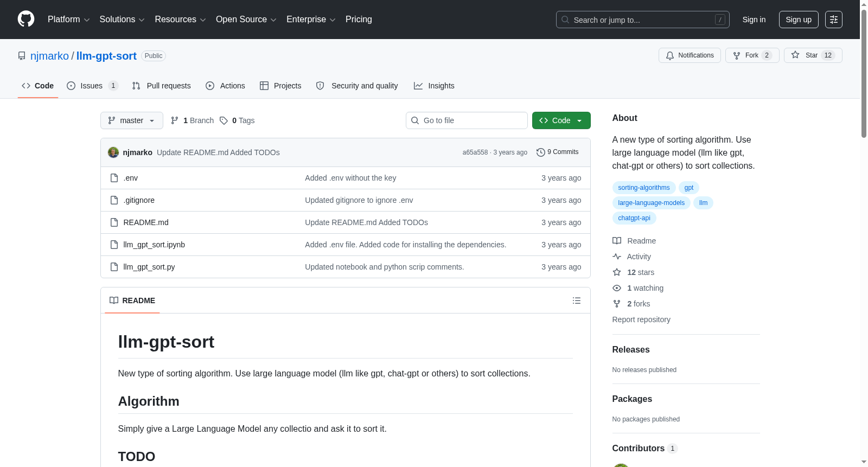Image resolution: width=868 pixels, height=467 pixels.
Task: Click the Go to file input
Action: tap(467, 120)
